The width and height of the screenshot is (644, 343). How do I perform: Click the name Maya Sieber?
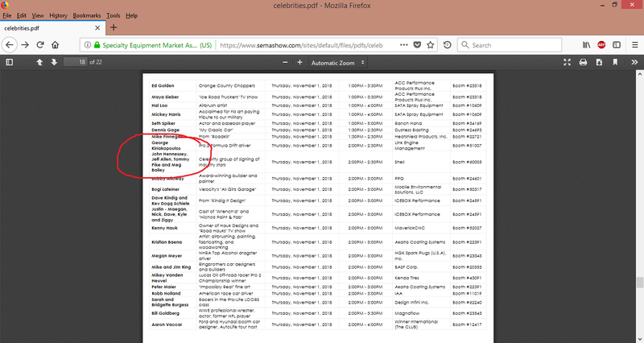click(x=165, y=97)
